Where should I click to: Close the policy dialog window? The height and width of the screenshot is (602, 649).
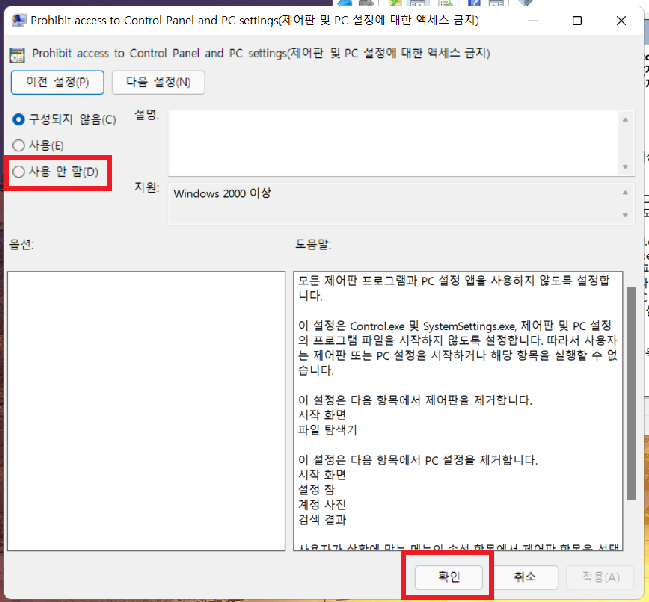point(621,20)
